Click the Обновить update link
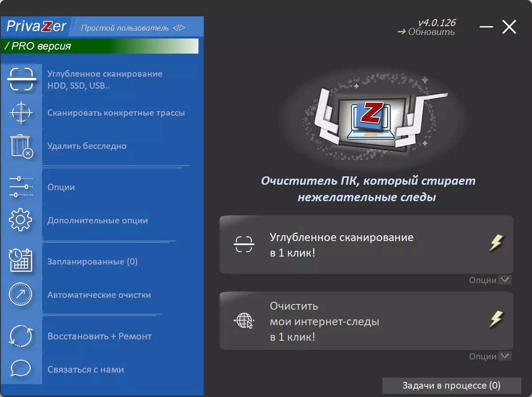The height and width of the screenshot is (397, 532). [x=426, y=32]
